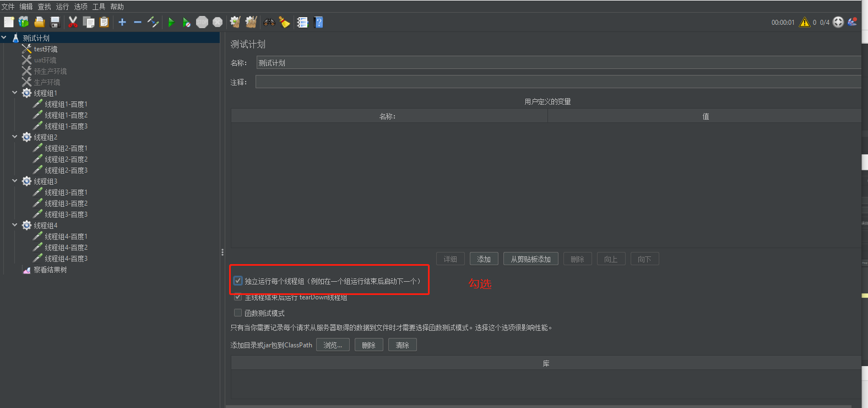
Task: Start the test with the green arrow
Action: [171, 22]
